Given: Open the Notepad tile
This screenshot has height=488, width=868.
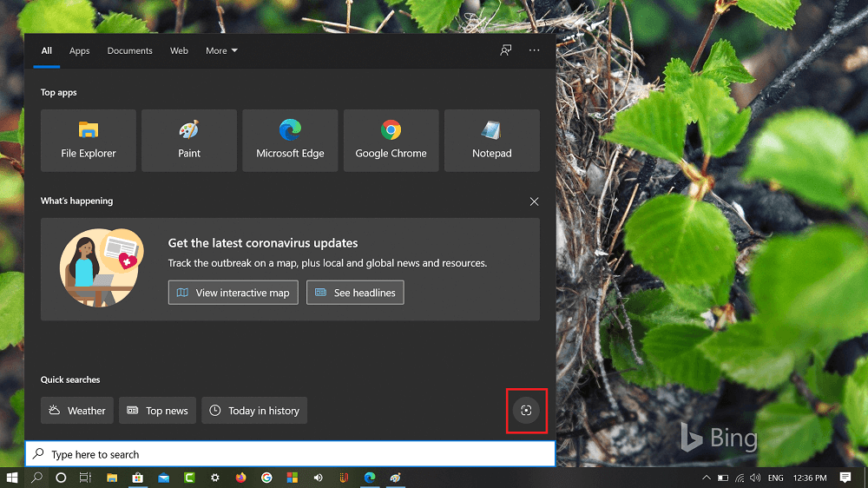Looking at the screenshot, I should pyautogui.click(x=491, y=140).
